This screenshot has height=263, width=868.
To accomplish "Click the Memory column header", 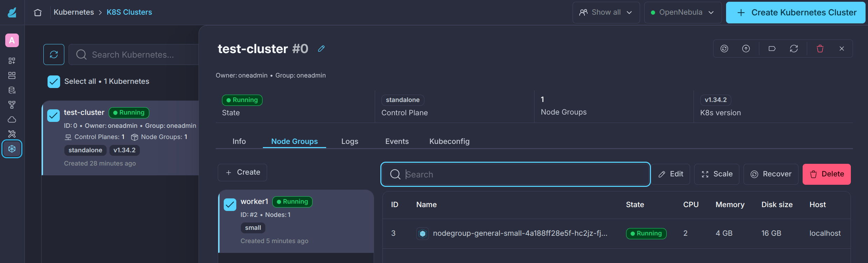I will 730,205.
